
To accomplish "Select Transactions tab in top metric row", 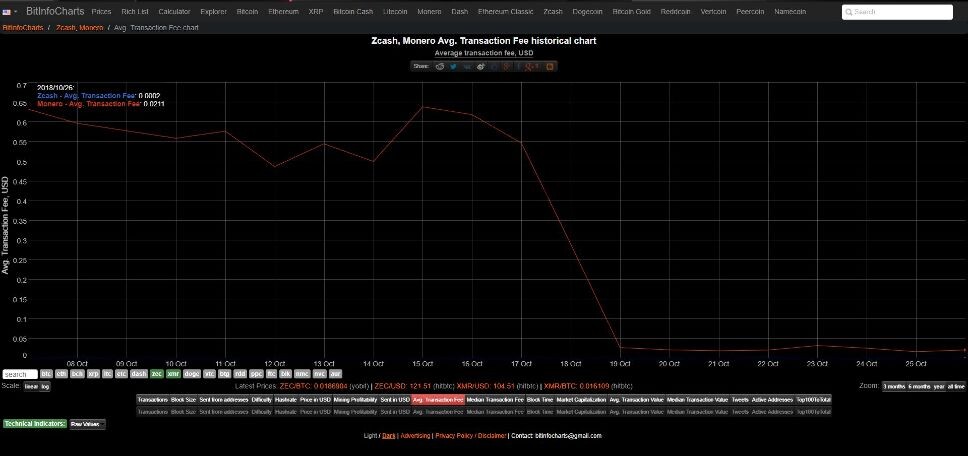I will coord(152,400).
